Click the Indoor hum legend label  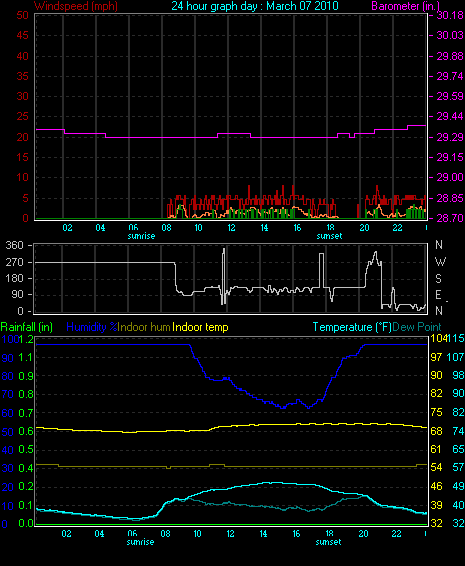(x=144, y=327)
